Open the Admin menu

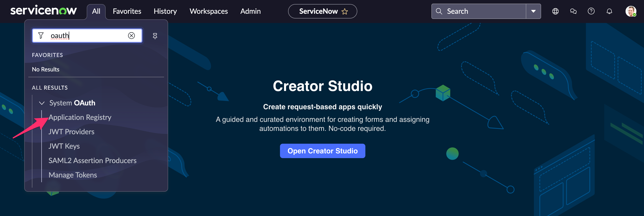[250, 11]
